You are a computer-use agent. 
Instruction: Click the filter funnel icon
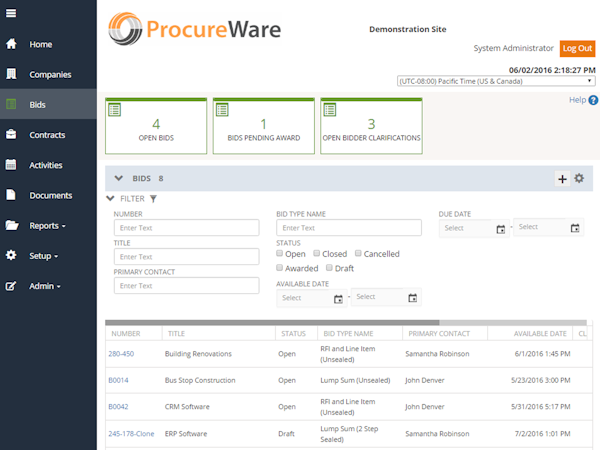[153, 199]
